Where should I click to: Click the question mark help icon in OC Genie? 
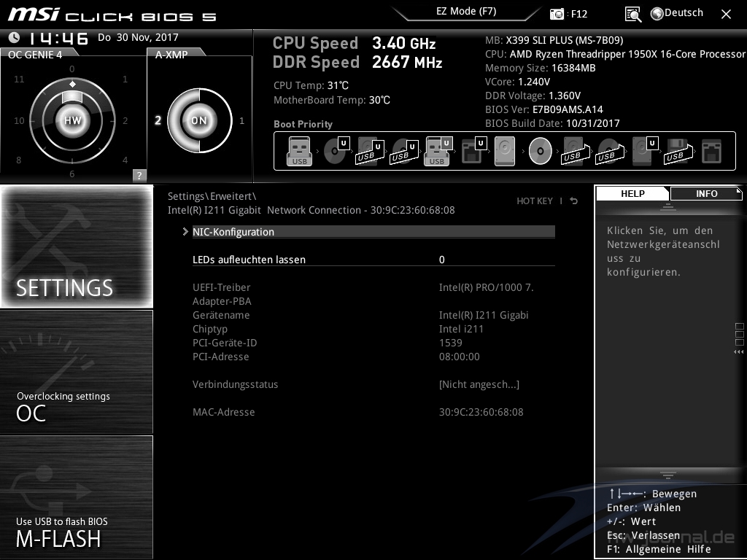[x=139, y=175]
